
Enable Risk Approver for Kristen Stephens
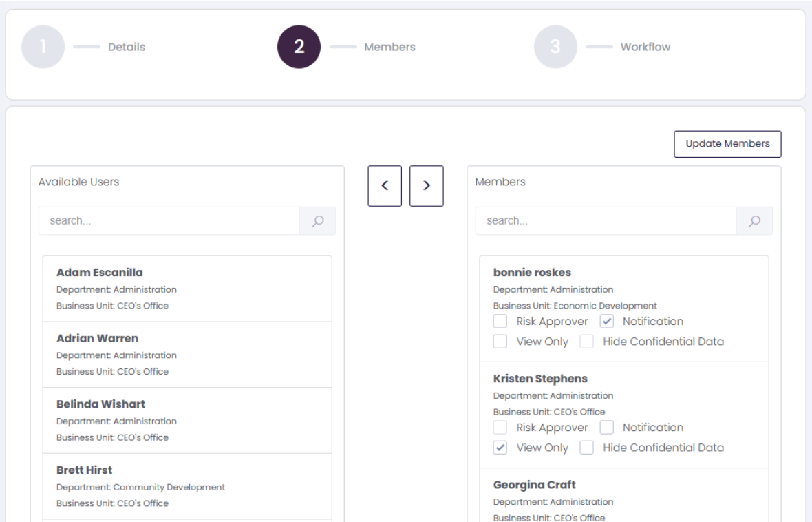500,428
